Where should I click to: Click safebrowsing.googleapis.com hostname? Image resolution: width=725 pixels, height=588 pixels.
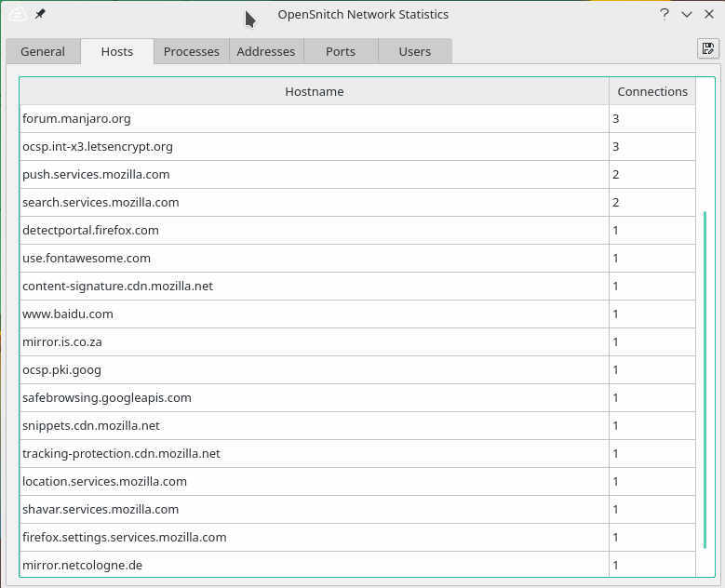[107, 398]
